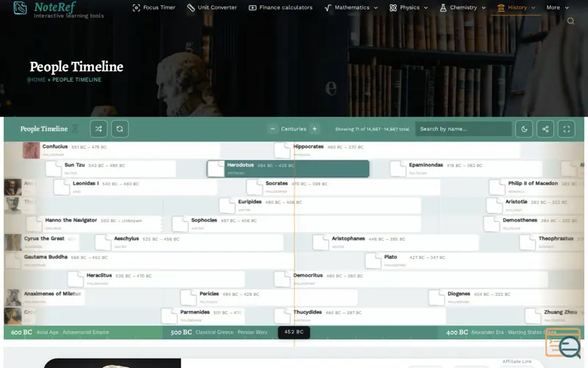Select the Sophocles card
This screenshot has height=368, width=588.
tap(296, 224)
